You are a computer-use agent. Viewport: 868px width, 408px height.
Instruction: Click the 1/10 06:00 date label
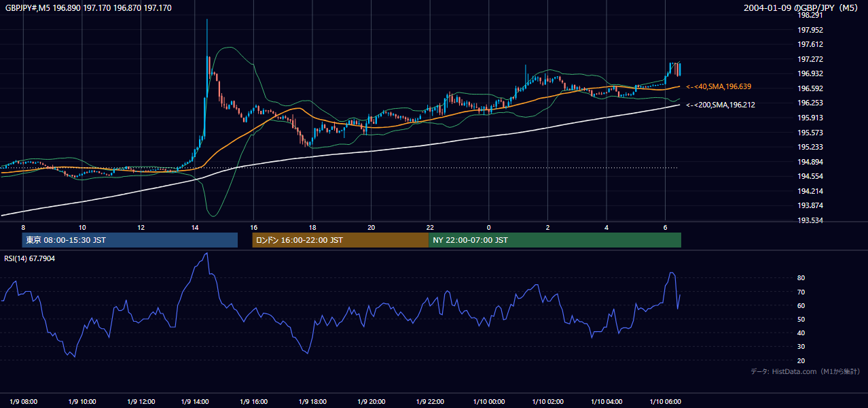pos(666,401)
